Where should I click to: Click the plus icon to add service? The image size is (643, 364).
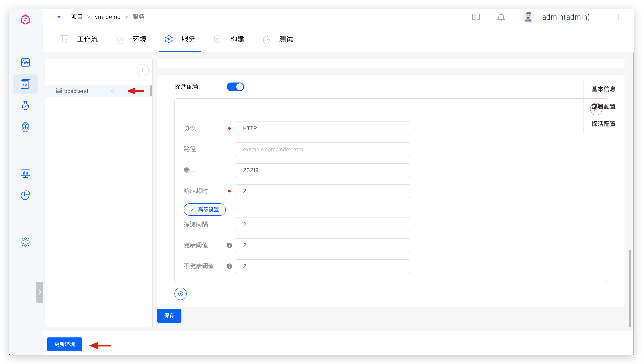tap(142, 70)
